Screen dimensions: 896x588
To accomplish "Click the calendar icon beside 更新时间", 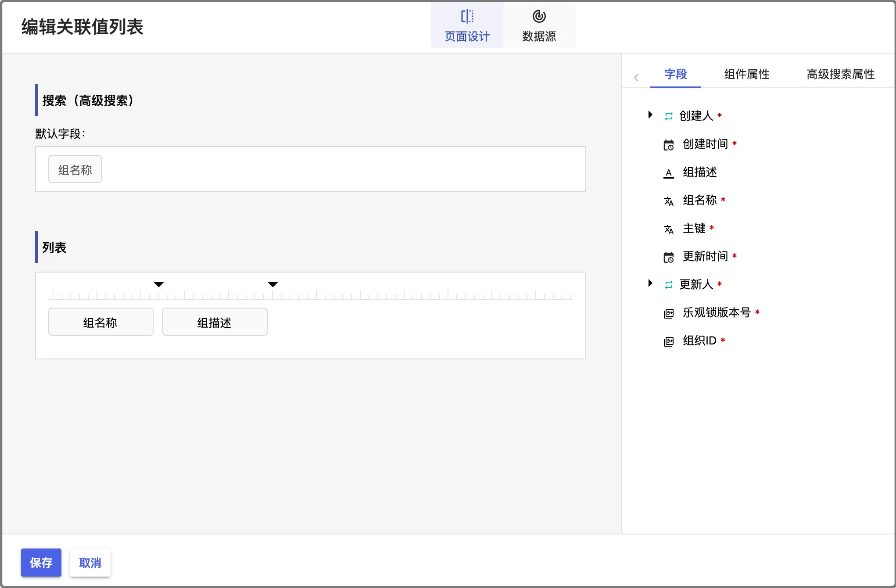I will (x=668, y=257).
